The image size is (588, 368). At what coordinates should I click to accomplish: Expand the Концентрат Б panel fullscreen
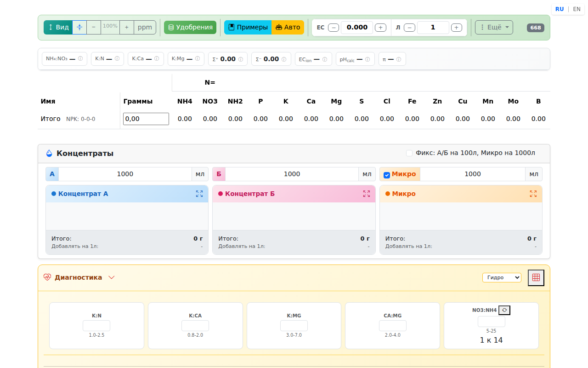pos(366,194)
